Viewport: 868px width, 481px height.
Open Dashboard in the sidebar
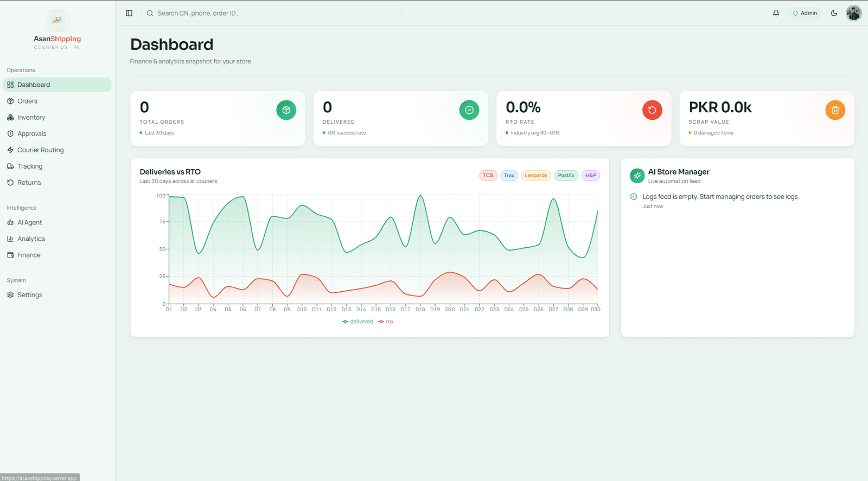[58, 85]
